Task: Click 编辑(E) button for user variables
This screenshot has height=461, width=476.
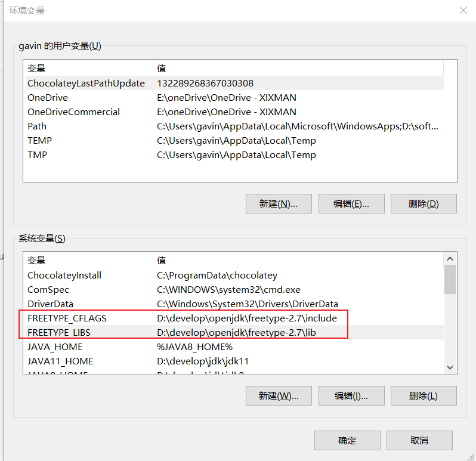Action: tap(351, 203)
